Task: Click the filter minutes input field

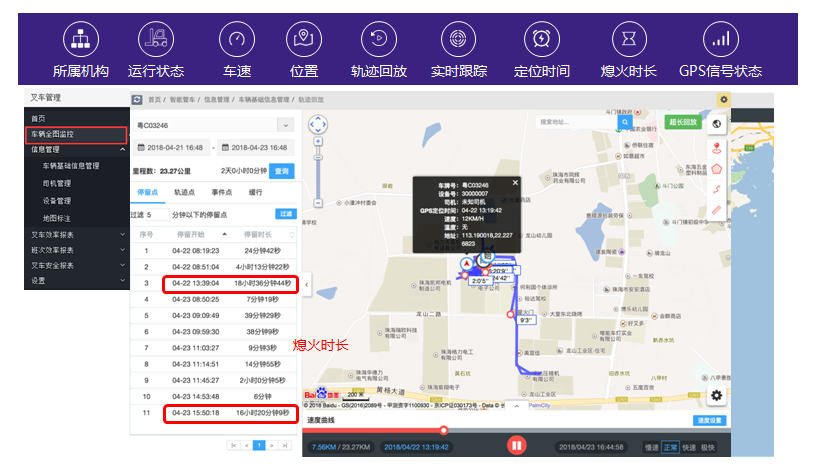Action: 156,214
